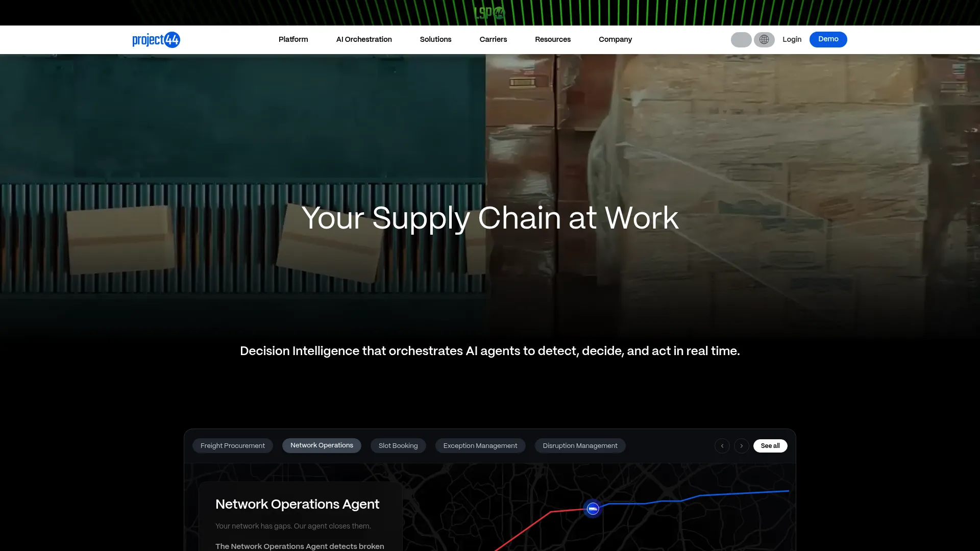The height and width of the screenshot is (551, 980).
Task: Click the 'Network Operations Agent' heading
Action: coord(297,504)
